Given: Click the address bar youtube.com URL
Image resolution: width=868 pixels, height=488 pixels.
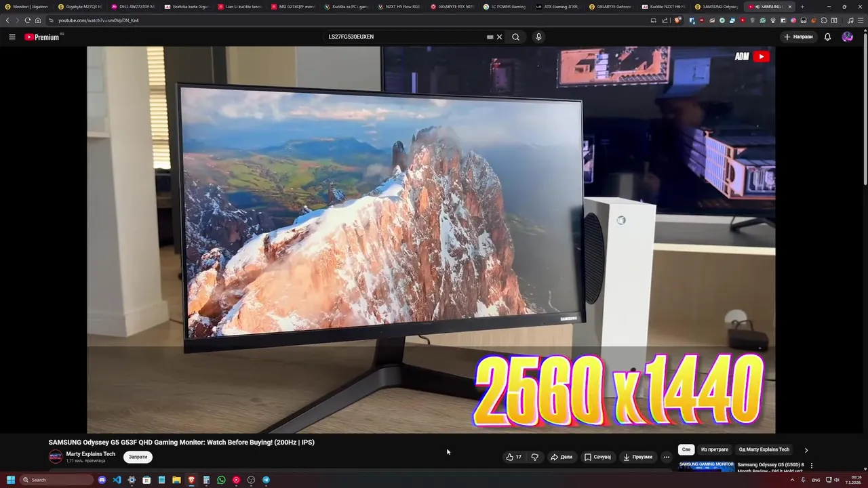Looking at the screenshot, I should 98,20.
